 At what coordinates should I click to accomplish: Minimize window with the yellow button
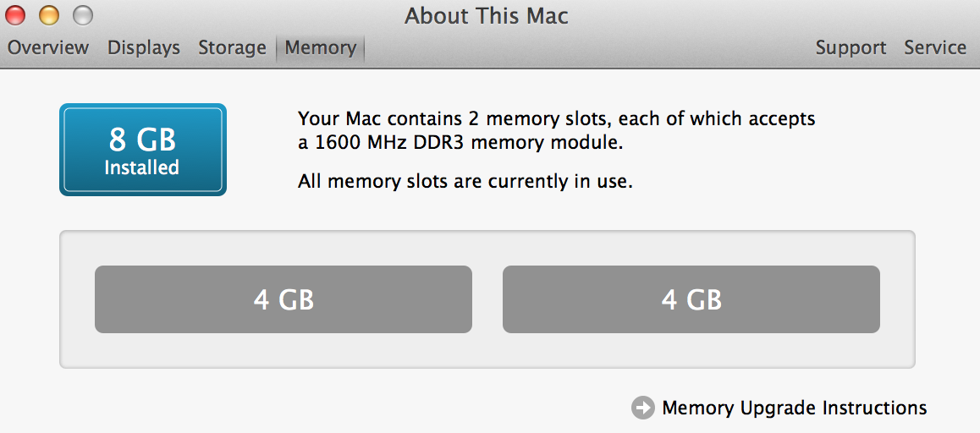49,15
